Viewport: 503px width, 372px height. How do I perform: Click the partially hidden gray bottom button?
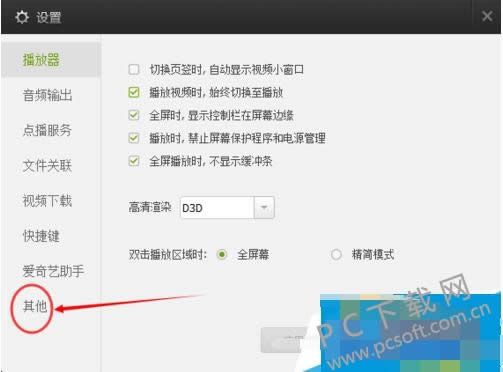coord(283,340)
